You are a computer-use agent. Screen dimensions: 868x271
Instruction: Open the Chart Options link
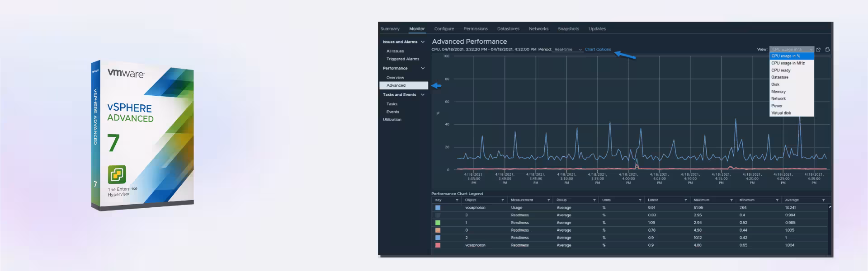click(x=598, y=50)
